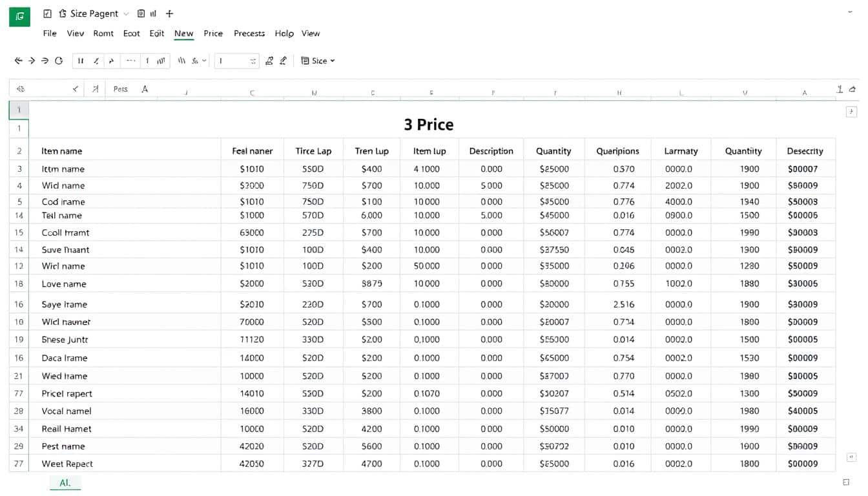Select row header 29

click(19, 446)
